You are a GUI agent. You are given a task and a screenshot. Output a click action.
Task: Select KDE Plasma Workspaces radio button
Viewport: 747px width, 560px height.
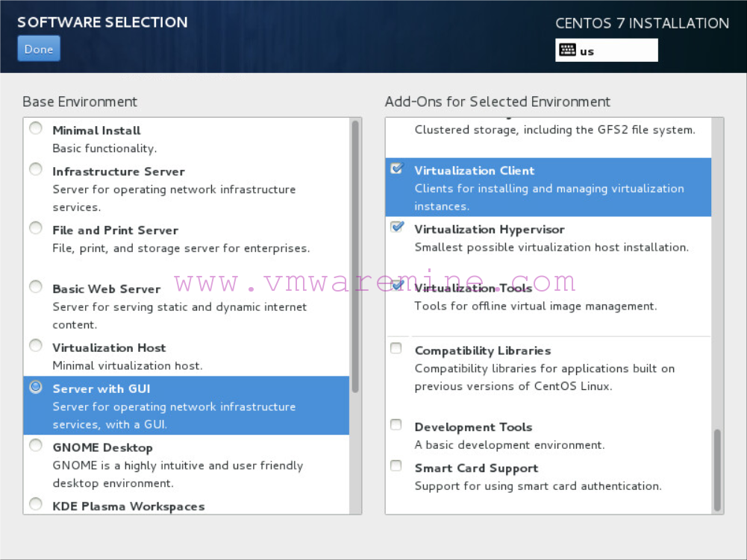click(36, 504)
